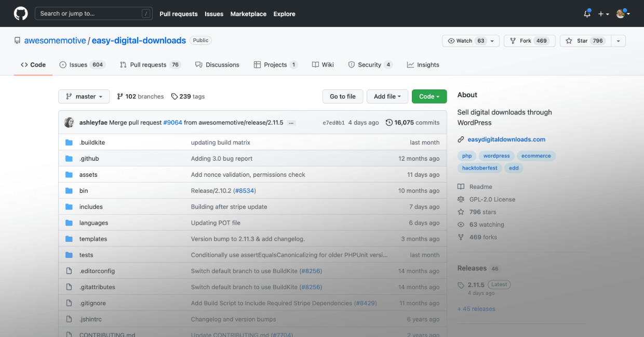Viewport: 644px width, 337px height.
Task: Click the edd topic tag
Action: pyautogui.click(x=514, y=168)
